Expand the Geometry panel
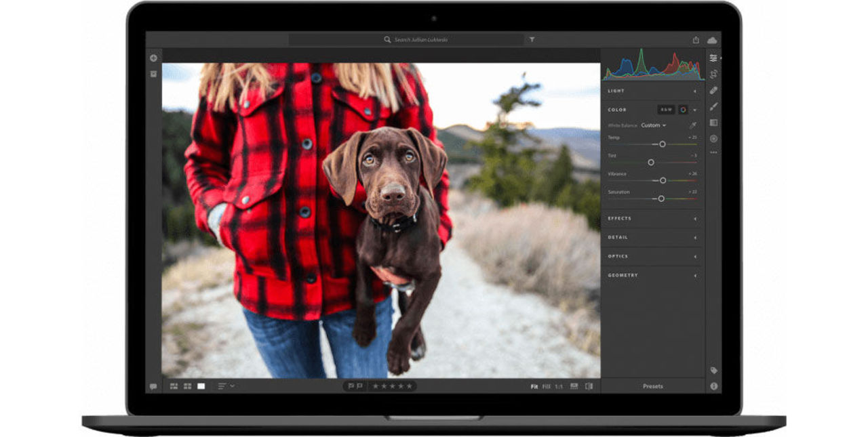Screen dimensions: 868x437 tap(651, 275)
